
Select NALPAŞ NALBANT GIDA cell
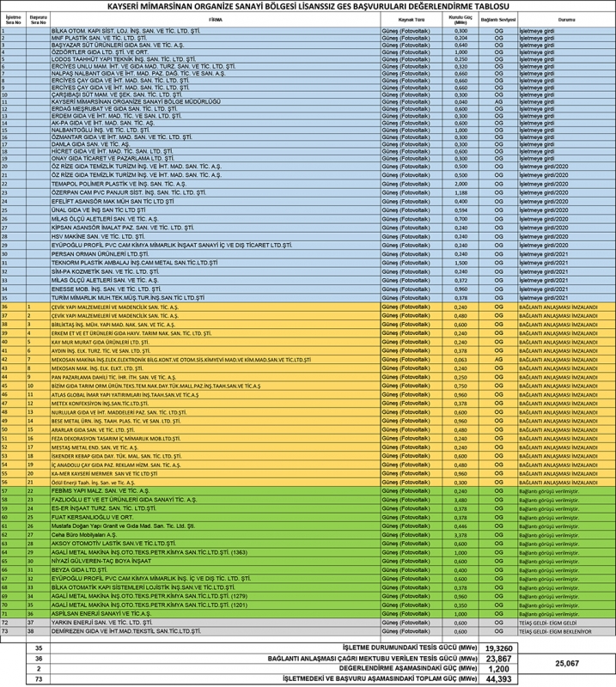216,74
